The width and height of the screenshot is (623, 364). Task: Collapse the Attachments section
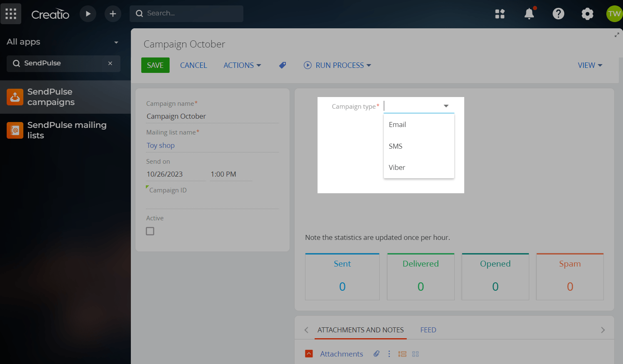[x=309, y=354]
